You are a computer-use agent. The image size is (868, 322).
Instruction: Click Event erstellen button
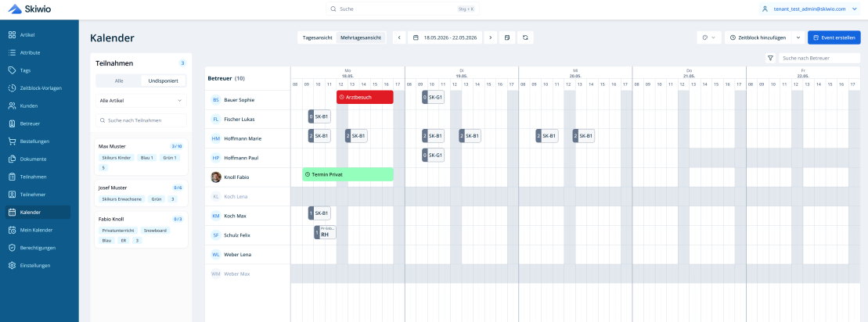coord(834,38)
